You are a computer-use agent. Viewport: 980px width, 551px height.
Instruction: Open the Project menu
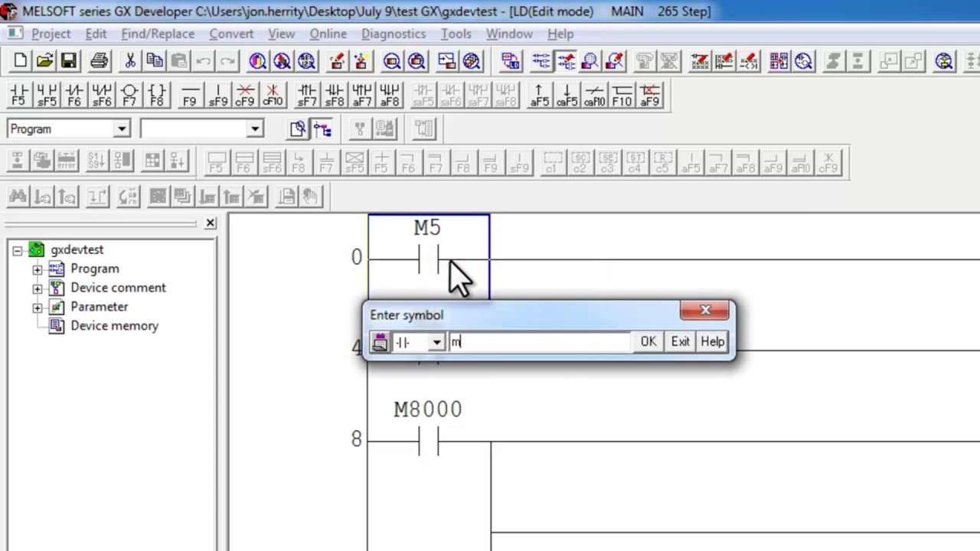(x=51, y=34)
